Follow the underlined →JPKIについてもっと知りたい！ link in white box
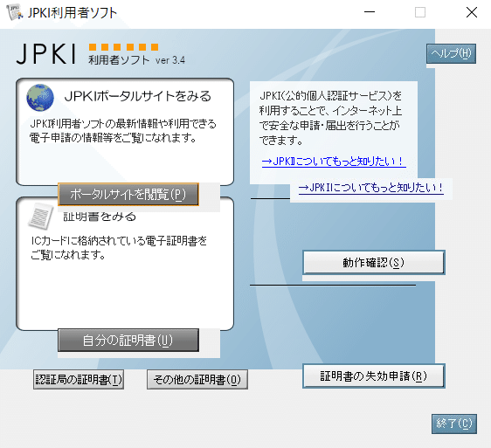491x448 pixels. coord(334,162)
